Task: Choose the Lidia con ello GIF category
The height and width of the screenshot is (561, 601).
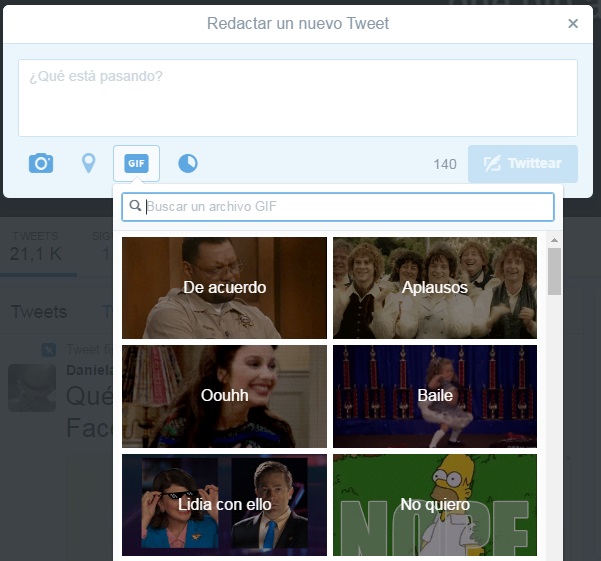Action: pyautogui.click(x=225, y=505)
